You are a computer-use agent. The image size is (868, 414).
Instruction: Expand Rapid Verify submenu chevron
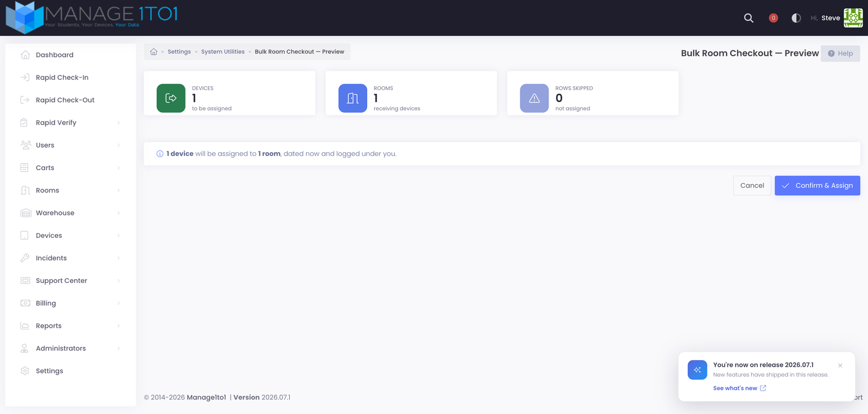118,122
